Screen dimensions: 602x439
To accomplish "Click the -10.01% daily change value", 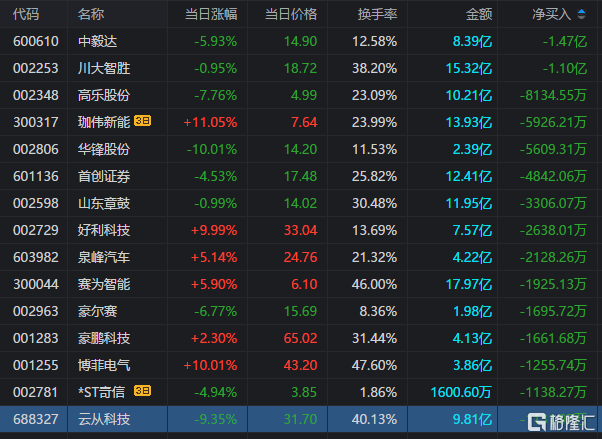I will tap(212, 149).
